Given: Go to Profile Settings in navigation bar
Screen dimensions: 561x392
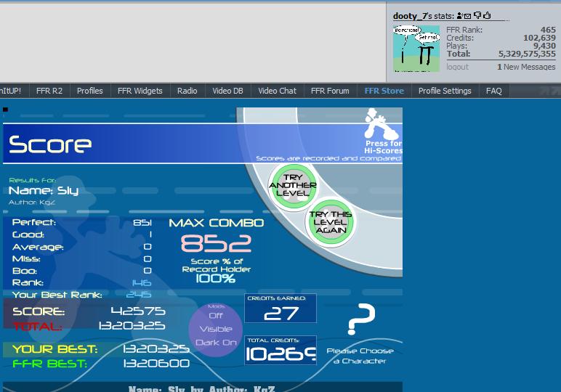Looking at the screenshot, I should pyautogui.click(x=445, y=91).
